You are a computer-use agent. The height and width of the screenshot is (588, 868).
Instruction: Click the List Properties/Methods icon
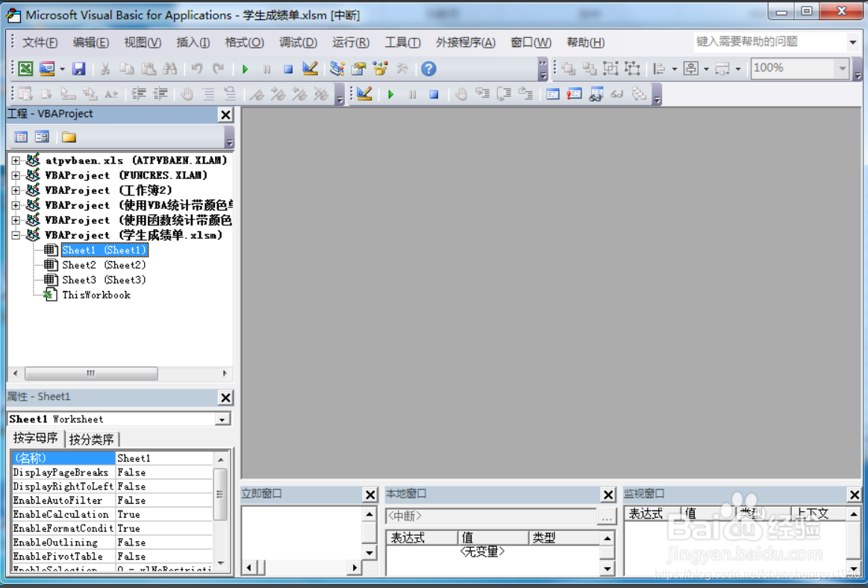[x=25, y=94]
